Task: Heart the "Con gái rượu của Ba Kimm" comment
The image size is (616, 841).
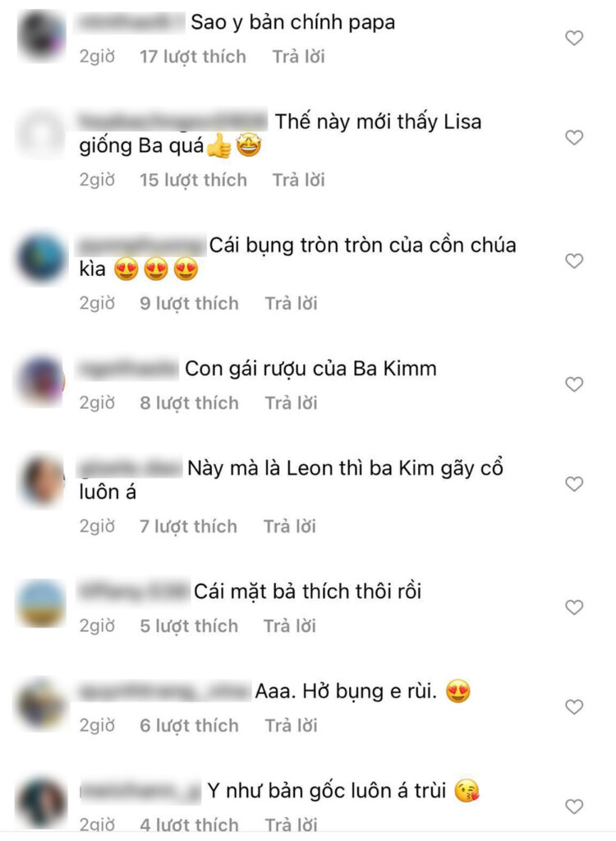Action: [574, 384]
